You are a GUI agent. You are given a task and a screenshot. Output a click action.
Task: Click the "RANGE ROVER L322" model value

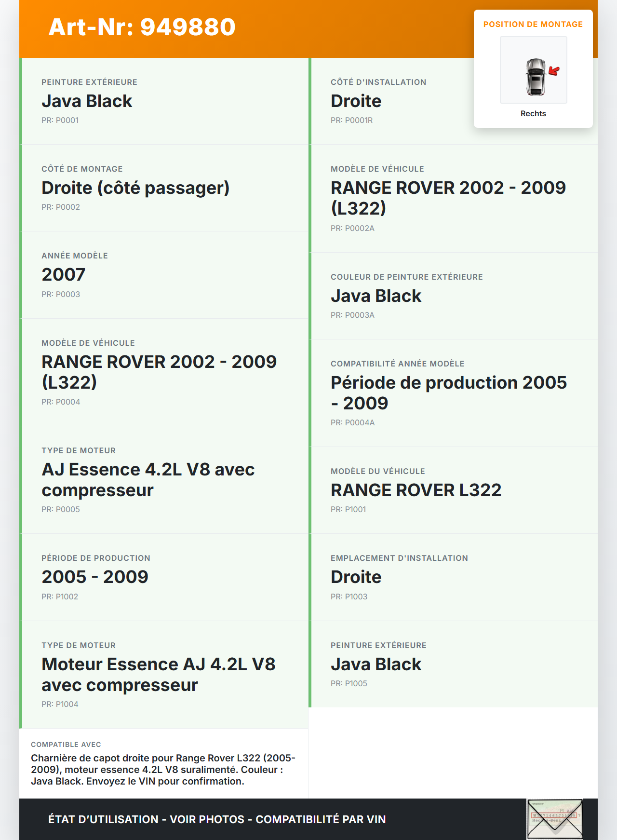tap(416, 490)
